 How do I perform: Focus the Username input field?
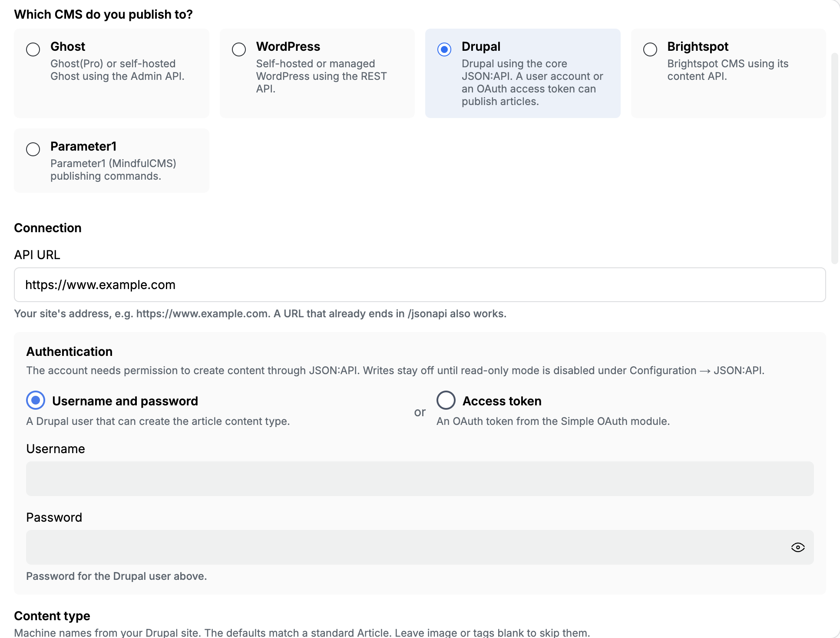tap(420, 479)
